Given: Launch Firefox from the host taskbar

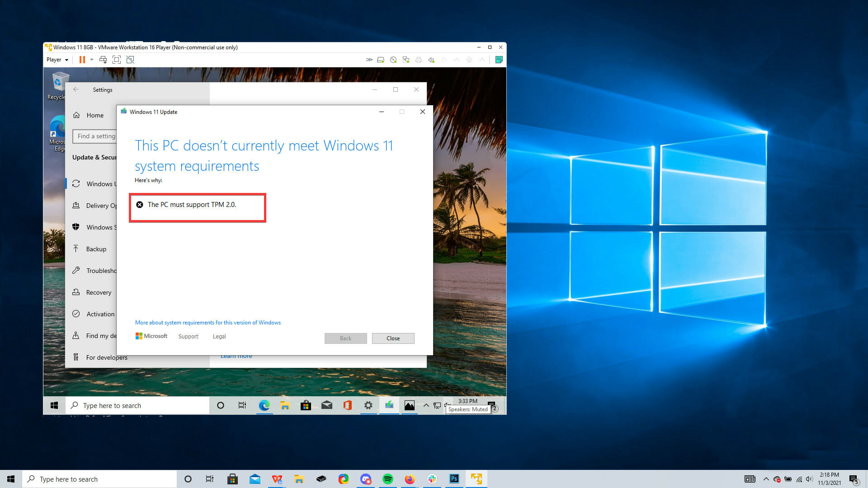Looking at the screenshot, I should tap(410, 479).
